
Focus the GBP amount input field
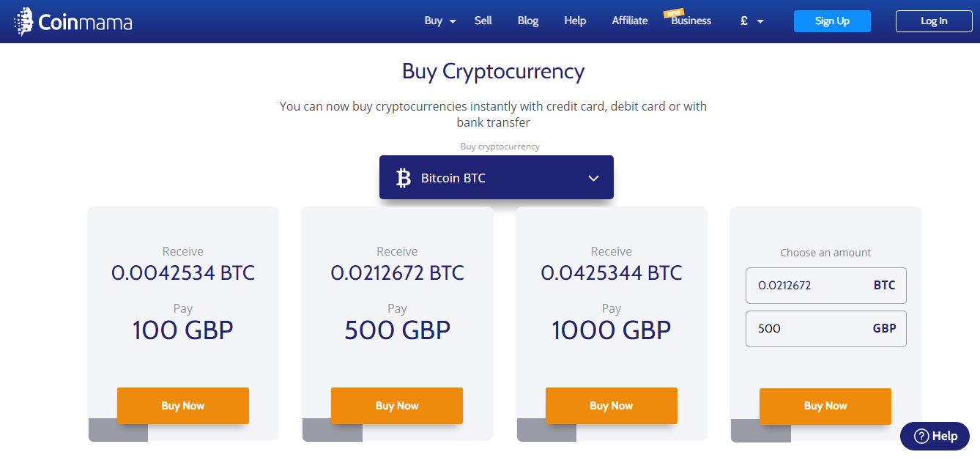pyautogui.click(x=826, y=329)
